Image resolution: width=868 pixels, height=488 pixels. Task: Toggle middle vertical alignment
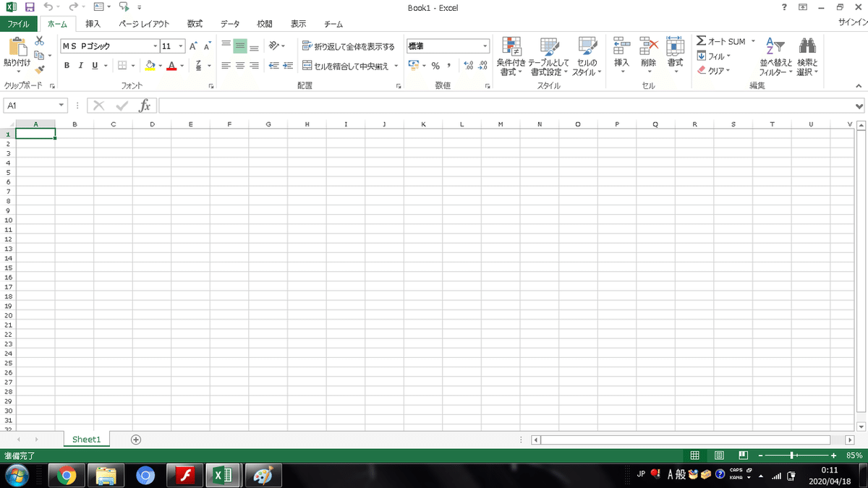point(239,46)
